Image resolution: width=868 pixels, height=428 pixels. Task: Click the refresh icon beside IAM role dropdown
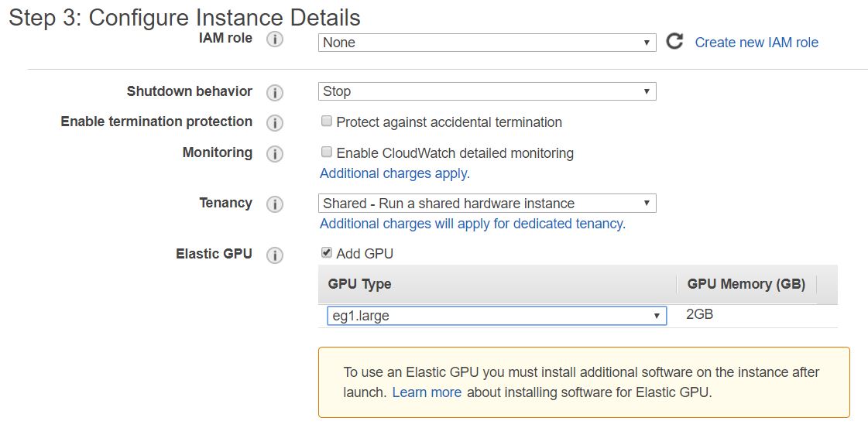(x=674, y=42)
